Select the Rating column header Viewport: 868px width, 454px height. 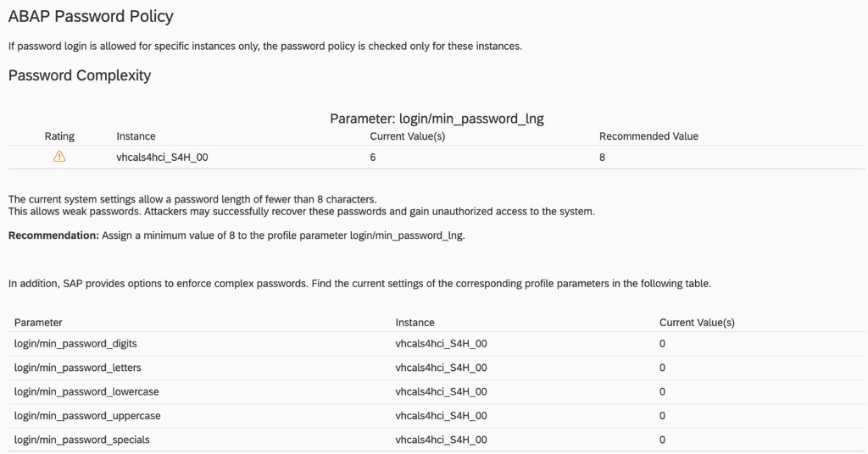click(x=59, y=136)
